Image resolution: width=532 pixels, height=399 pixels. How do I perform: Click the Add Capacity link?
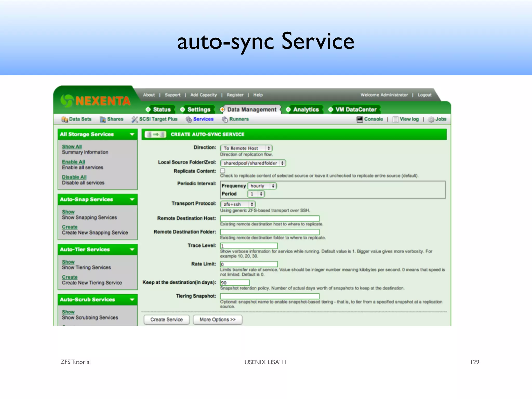[203, 95]
